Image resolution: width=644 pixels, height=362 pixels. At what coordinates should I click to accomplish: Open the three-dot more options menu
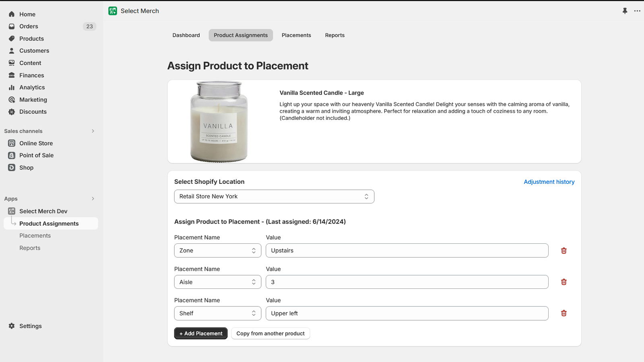pos(637,11)
